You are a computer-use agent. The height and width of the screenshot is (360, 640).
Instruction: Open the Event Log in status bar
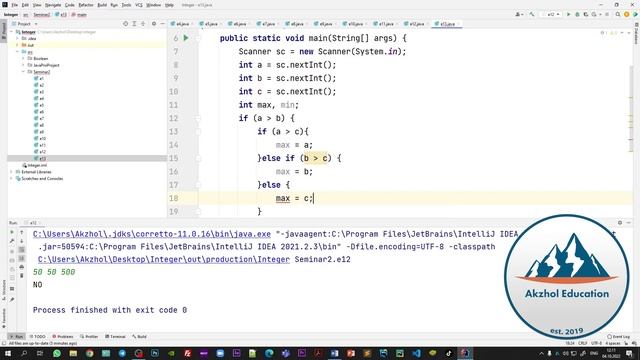pos(618,336)
